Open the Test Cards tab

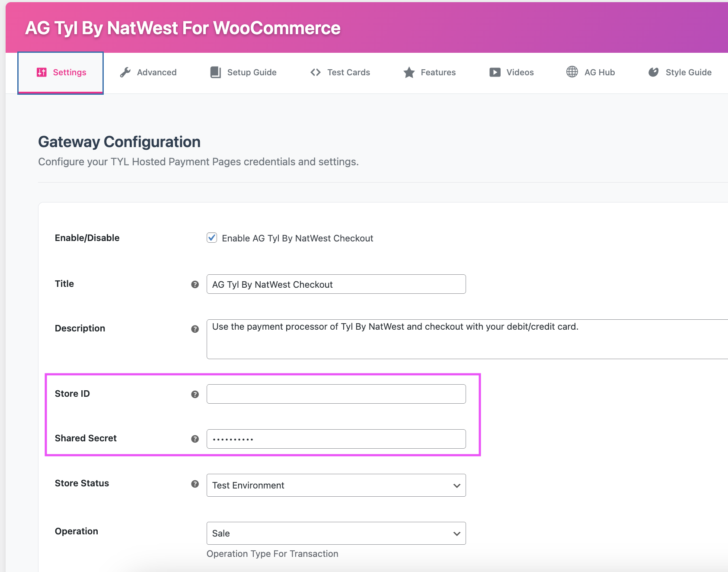(340, 72)
